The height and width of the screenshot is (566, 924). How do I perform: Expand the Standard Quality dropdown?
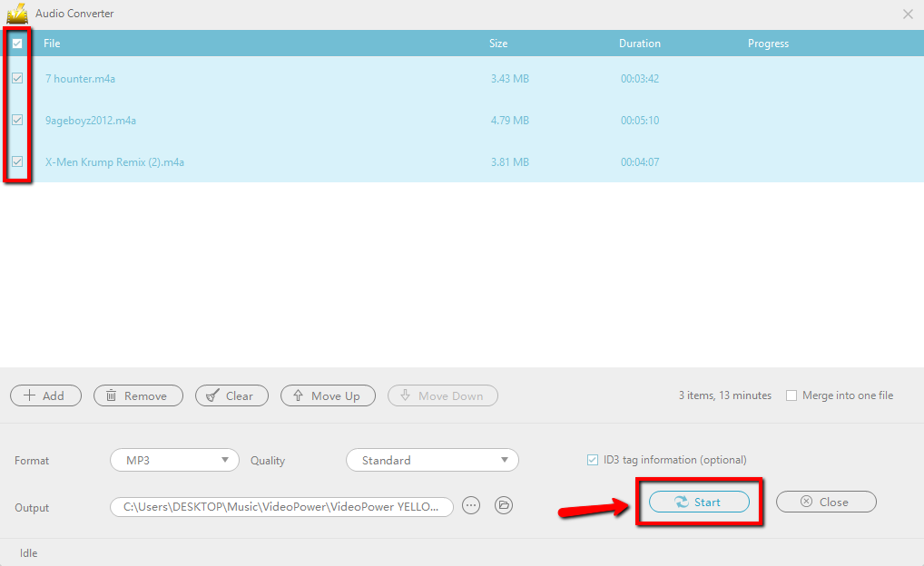pyautogui.click(x=432, y=460)
